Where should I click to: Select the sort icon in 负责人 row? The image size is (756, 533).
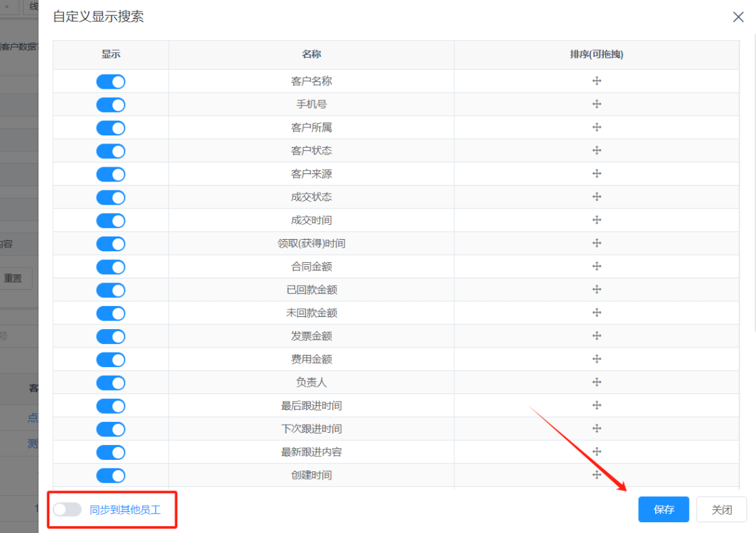[596, 382]
